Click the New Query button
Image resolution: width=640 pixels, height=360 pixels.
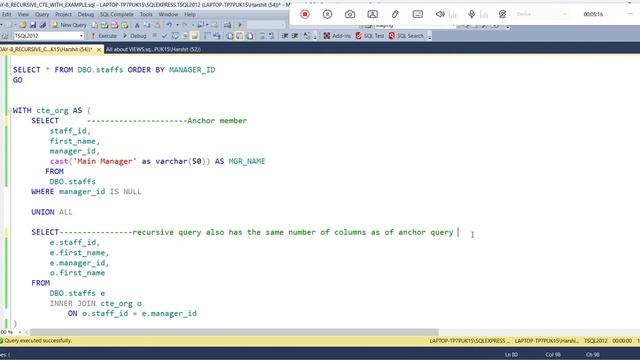tap(69, 25)
